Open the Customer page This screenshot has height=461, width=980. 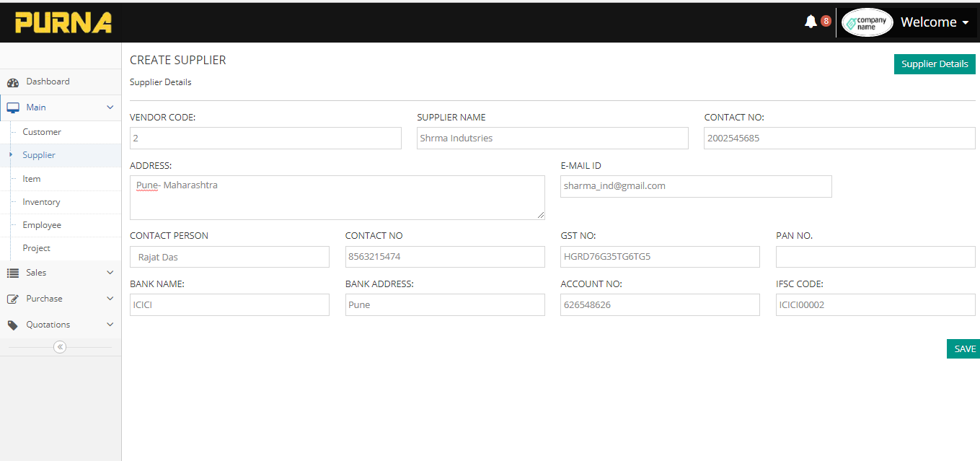[42, 131]
